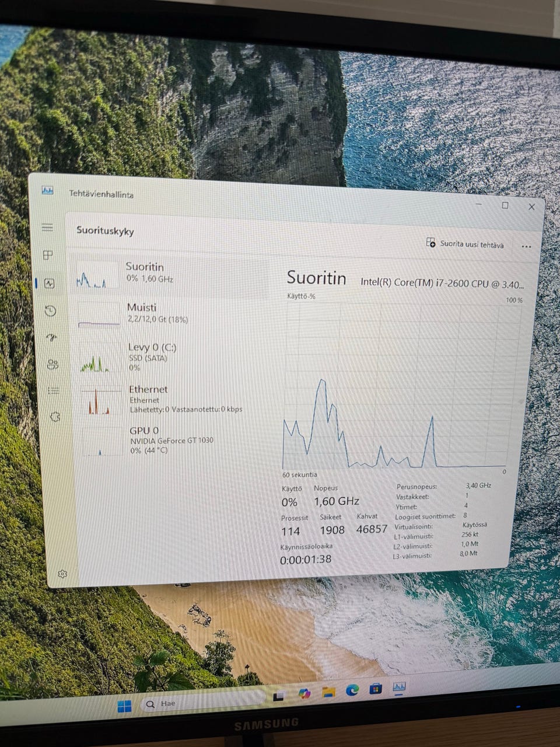Click the Loogiset suorittimet label
The height and width of the screenshot is (747, 560).
pyautogui.click(x=425, y=516)
